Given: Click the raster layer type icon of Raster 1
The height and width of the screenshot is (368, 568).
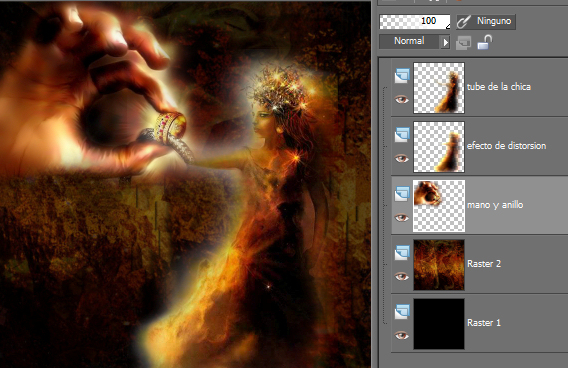Looking at the screenshot, I should pyautogui.click(x=402, y=312).
